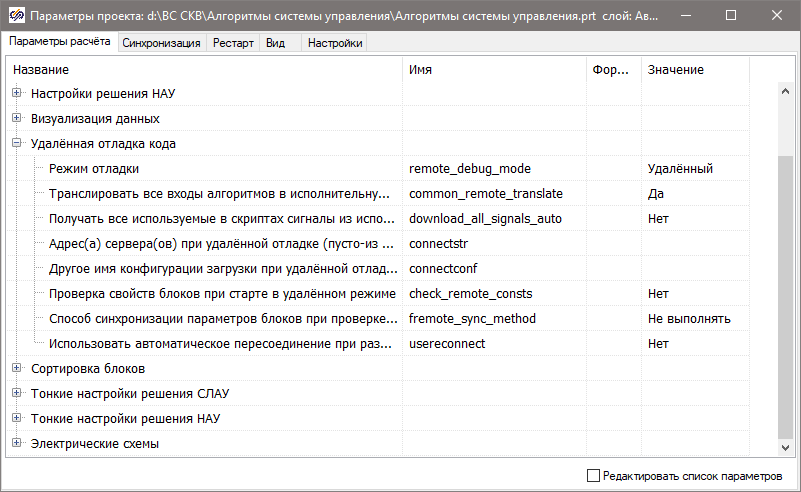Select the 'Режим отладки' parameter row

tap(94, 169)
